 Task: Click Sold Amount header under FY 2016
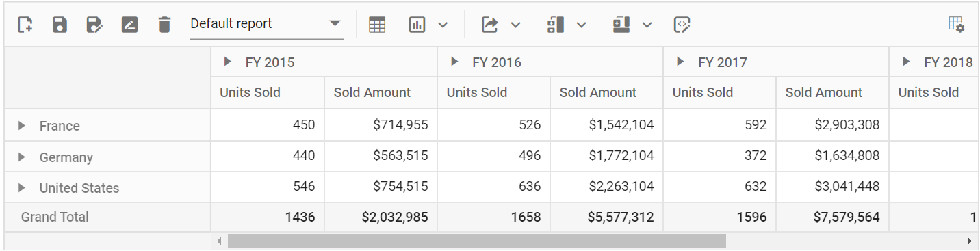606,92
